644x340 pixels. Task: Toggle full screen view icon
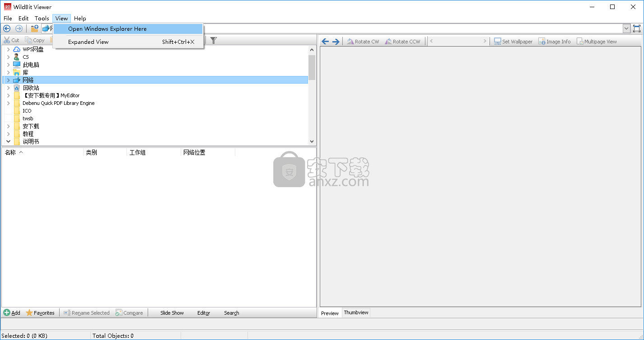coord(637,28)
